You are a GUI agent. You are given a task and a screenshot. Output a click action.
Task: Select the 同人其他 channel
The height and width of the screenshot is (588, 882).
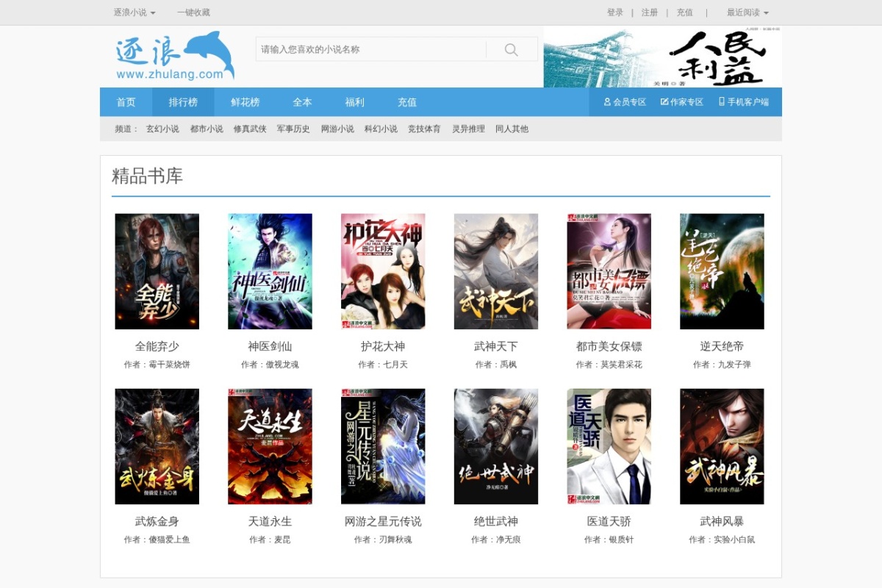coord(512,129)
